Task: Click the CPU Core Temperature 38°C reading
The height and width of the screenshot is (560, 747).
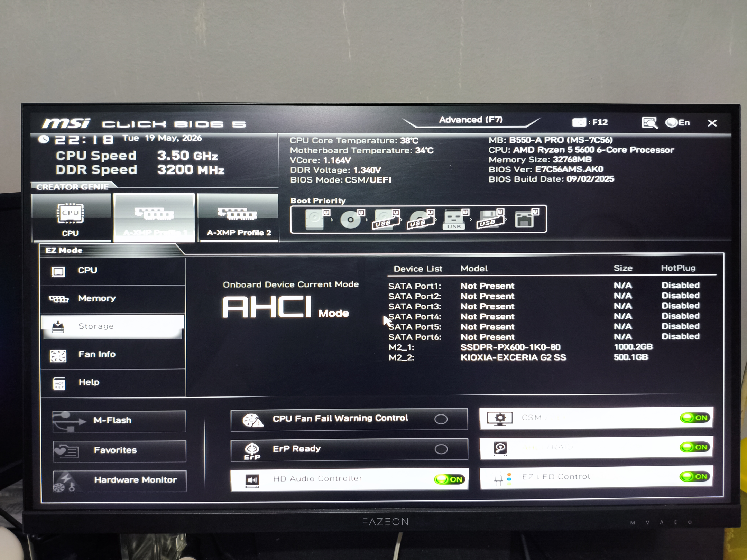Action: [354, 141]
